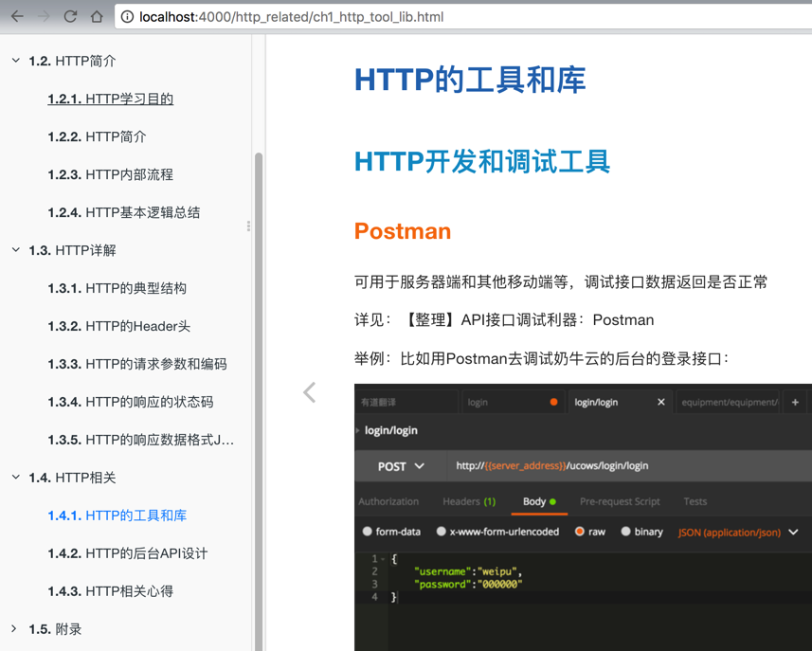Open 1.3.3. HTTP的请求参数和编码 chapter

(137, 364)
